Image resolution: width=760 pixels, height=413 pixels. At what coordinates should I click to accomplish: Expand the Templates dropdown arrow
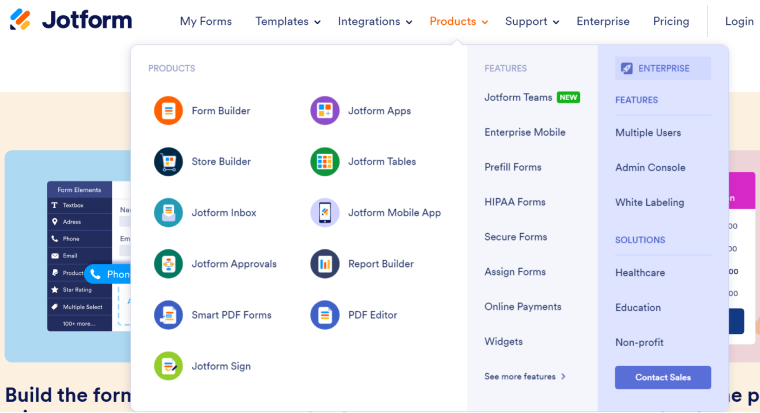tap(317, 22)
